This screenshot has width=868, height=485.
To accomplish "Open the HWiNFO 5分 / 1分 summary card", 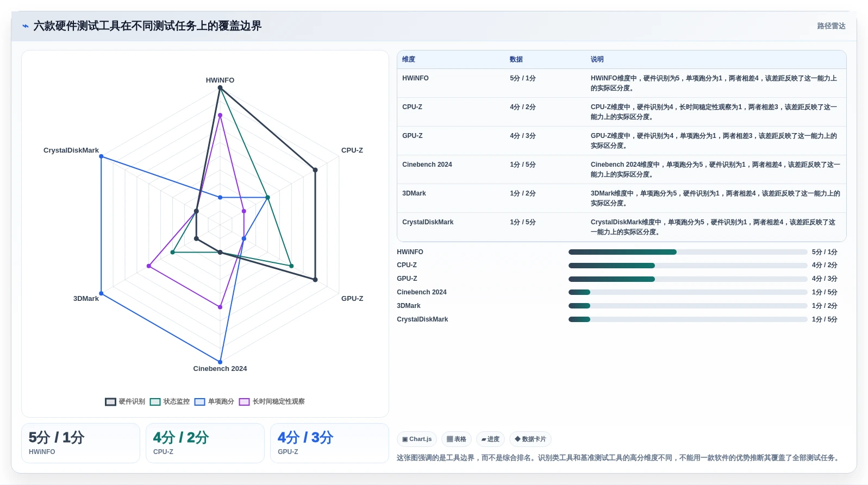I will tap(80, 443).
